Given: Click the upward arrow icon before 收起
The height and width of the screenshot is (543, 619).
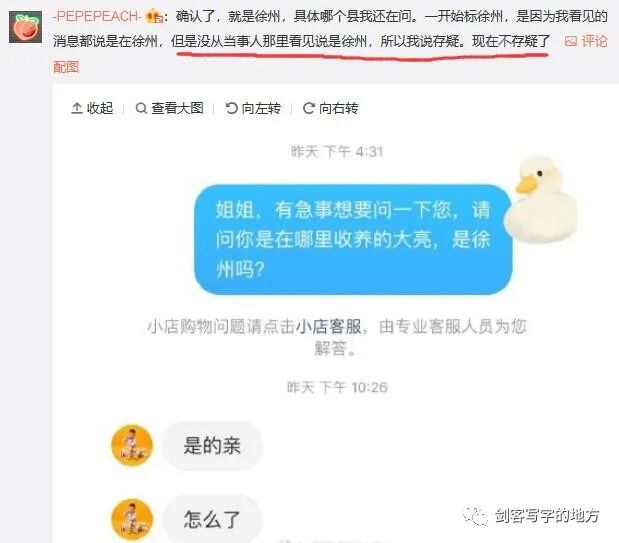Looking at the screenshot, I should (77, 108).
